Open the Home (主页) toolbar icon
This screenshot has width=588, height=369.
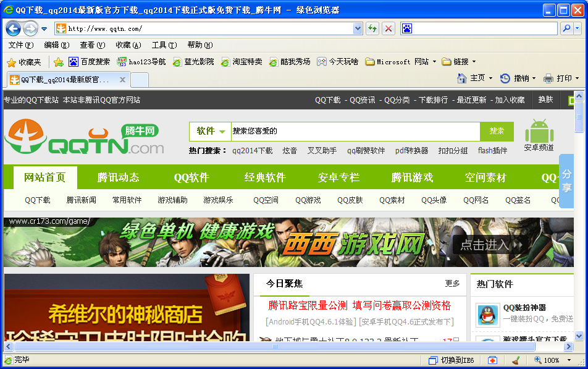coord(462,78)
